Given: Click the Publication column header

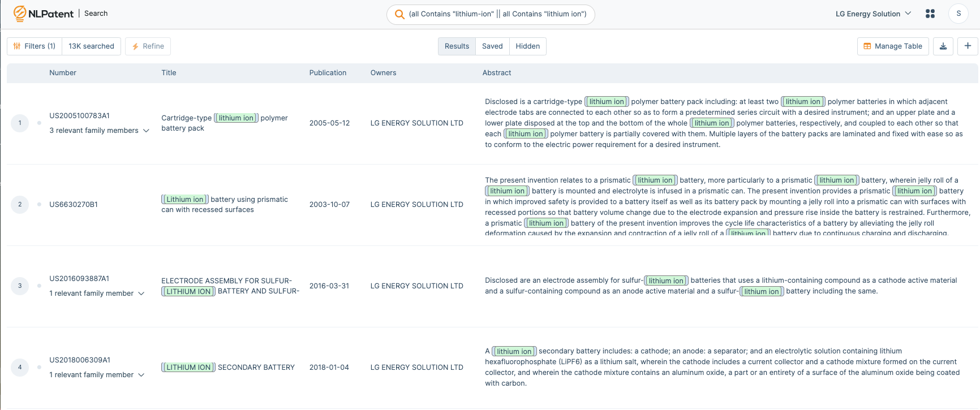Looking at the screenshot, I should click(328, 73).
